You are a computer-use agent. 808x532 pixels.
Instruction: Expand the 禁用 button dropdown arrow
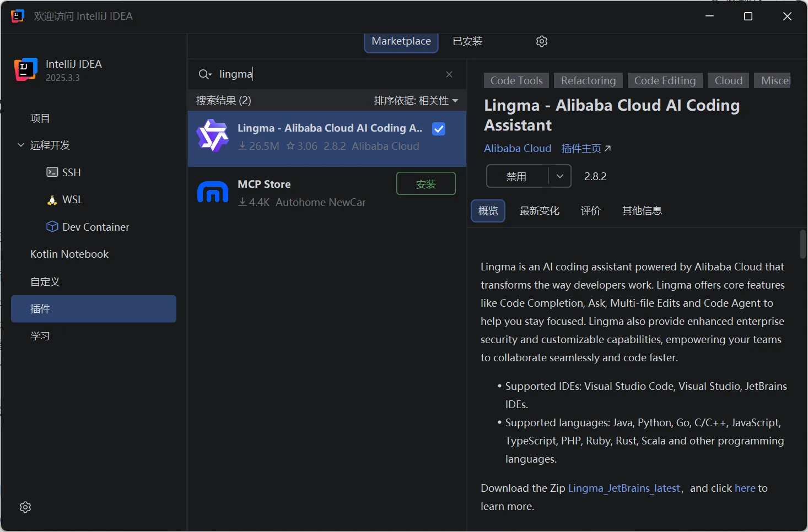point(560,176)
